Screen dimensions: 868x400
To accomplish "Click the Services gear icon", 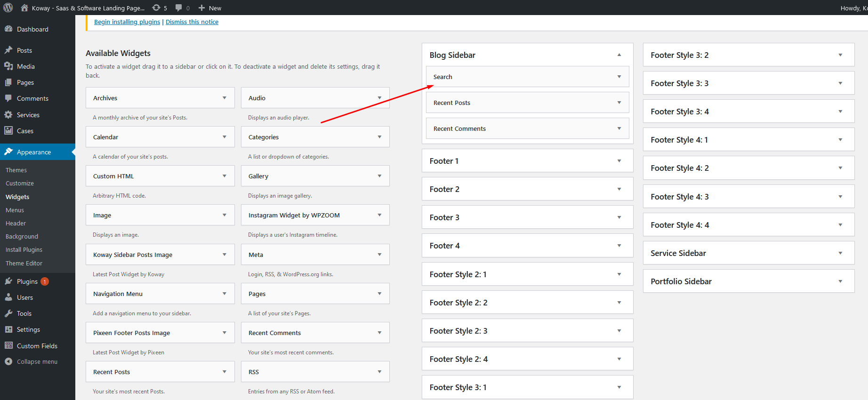I will pyautogui.click(x=8, y=114).
